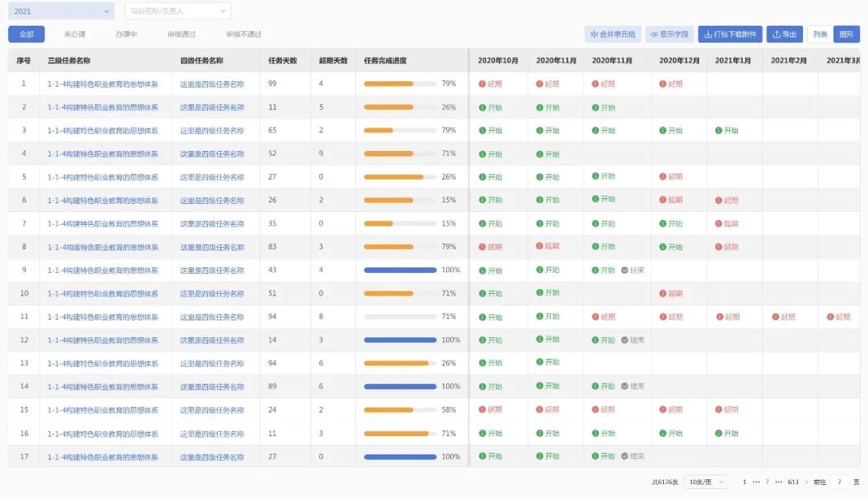
Task: Click the 前往 page number input field
Action: [x=839, y=482]
